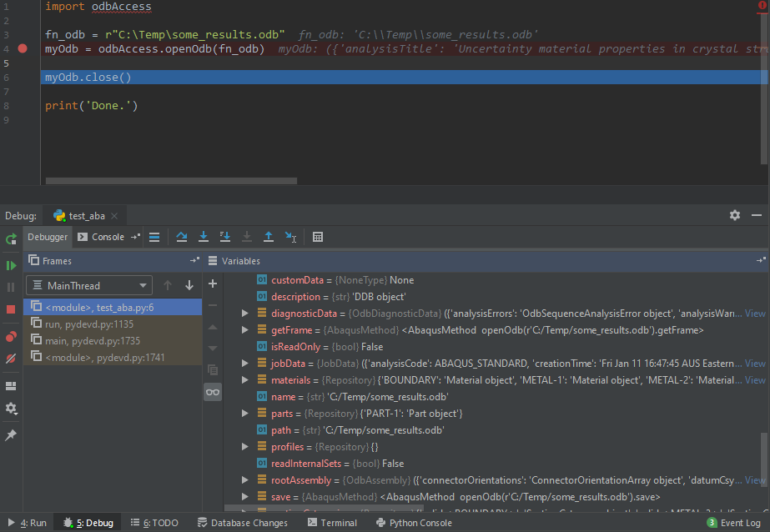Stop the debug session
Screen dimensions: 770x532
(11, 309)
